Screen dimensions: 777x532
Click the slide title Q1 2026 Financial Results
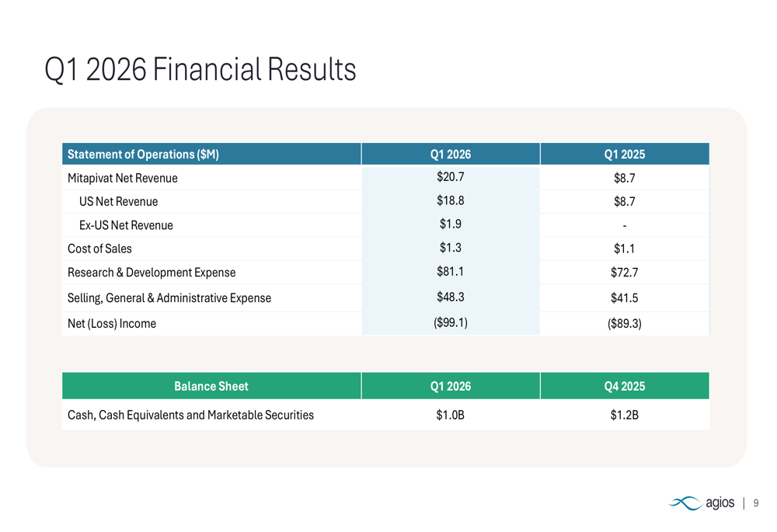[200, 71]
